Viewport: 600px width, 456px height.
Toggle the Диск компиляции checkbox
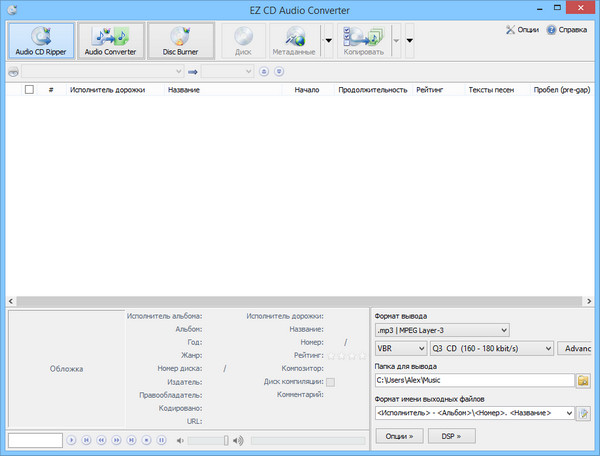(x=330, y=382)
